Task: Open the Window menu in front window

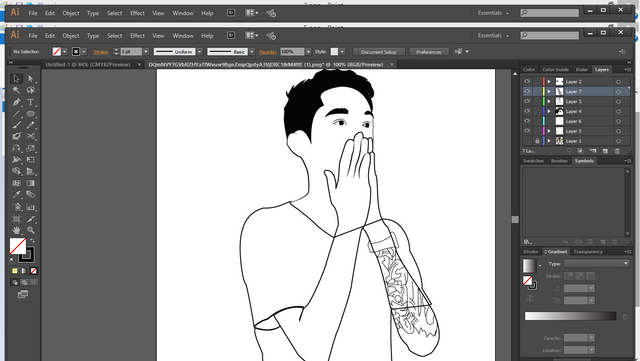Action: click(x=182, y=36)
